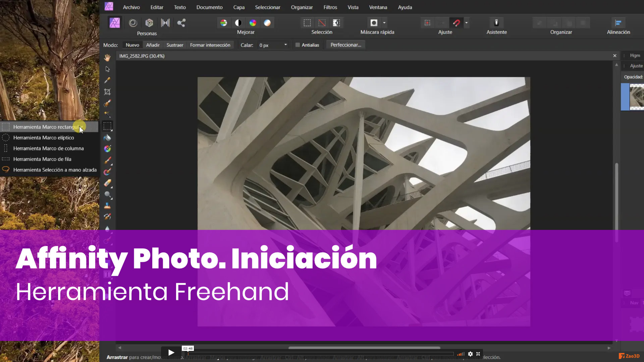Image resolution: width=644 pixels, height=362 pixels.
Task: Apply Auto Levels from Mejorar group
Action: coord(224,23)
